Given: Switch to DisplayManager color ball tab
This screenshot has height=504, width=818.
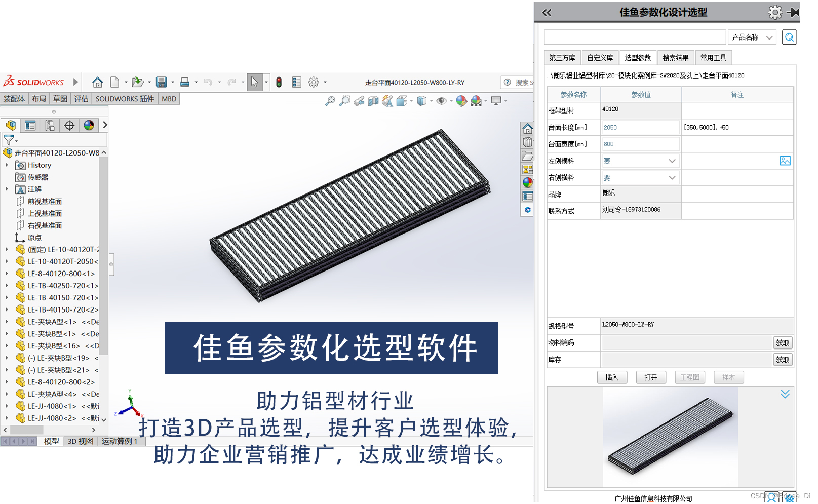Looking at the screenshot, I should tap(89, 125).
